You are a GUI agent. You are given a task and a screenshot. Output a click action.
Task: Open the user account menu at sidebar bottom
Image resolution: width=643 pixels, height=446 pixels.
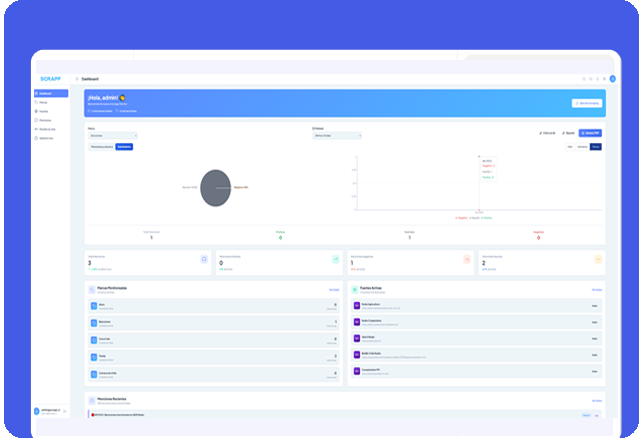(x=50, y=411)
